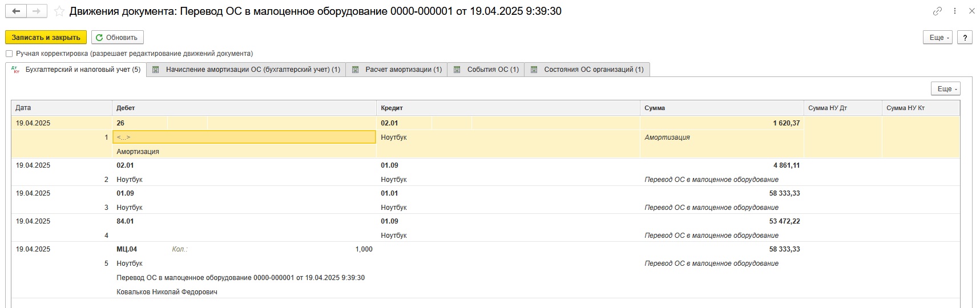Click Записать и закрыть button
This screenshot has height=308, width=980.
click(46, 38)
